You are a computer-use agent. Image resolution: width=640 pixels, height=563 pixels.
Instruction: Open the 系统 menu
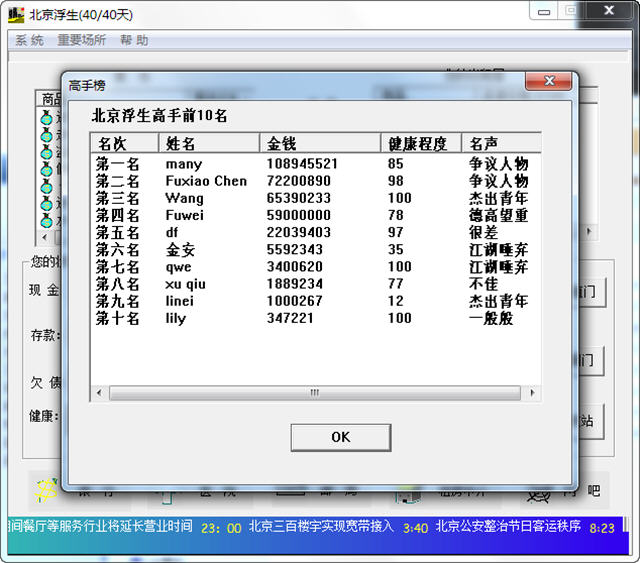tap(29, 40)
